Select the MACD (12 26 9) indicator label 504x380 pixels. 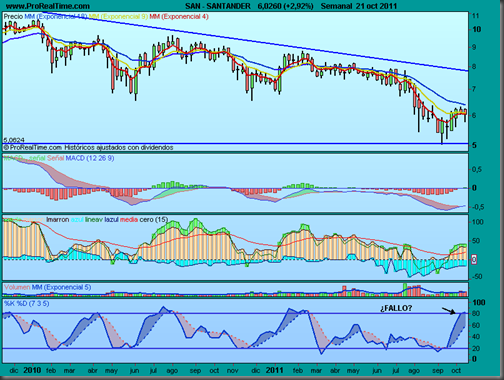[90, 158]
